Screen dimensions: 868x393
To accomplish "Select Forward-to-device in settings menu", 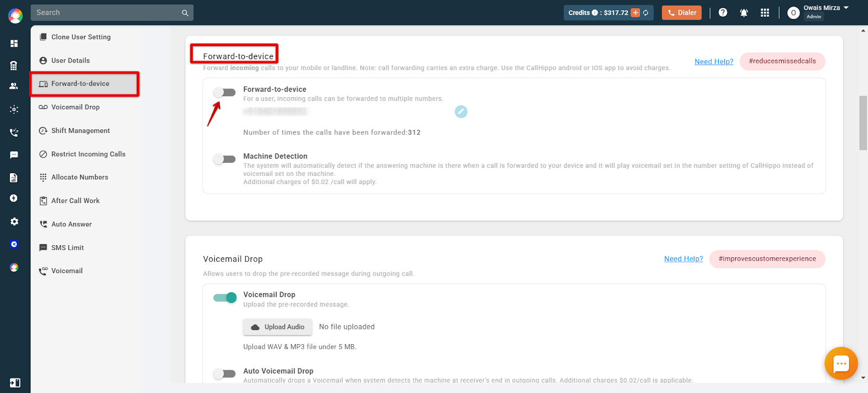I will coord(84,84).
